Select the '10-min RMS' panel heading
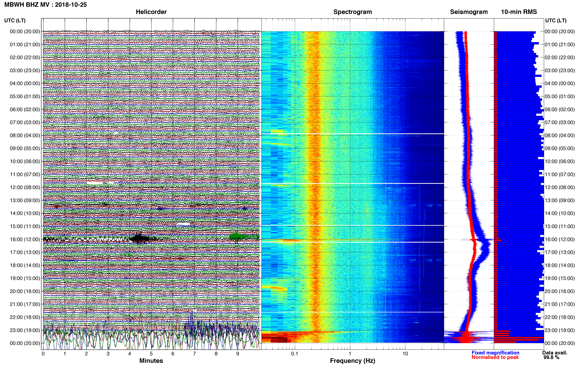The height and width of the screenshot is (368, 588). pyautogui.click(x=519, y=12)
